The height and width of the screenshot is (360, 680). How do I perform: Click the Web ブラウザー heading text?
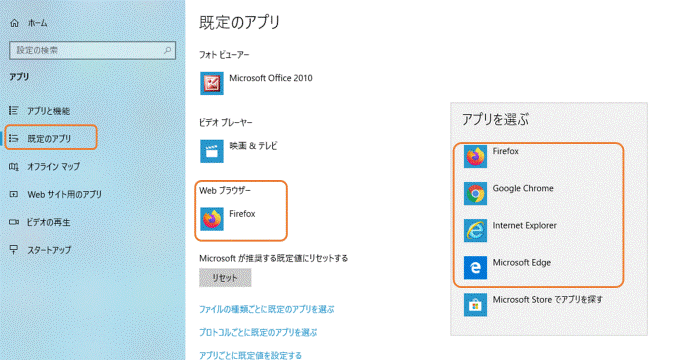pos(225,190)
